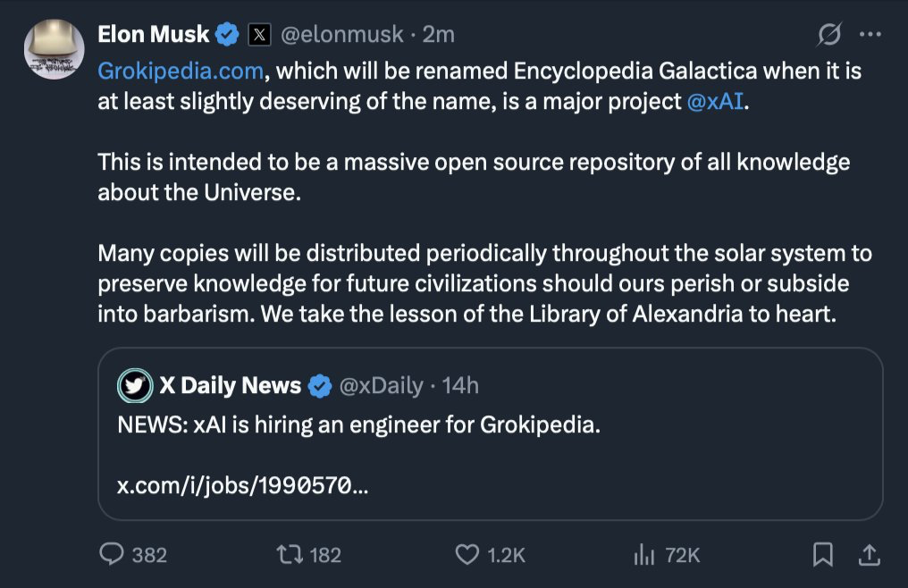Share the post via upload icon
This screenshot has height=588, width=908.
[869, 555]
